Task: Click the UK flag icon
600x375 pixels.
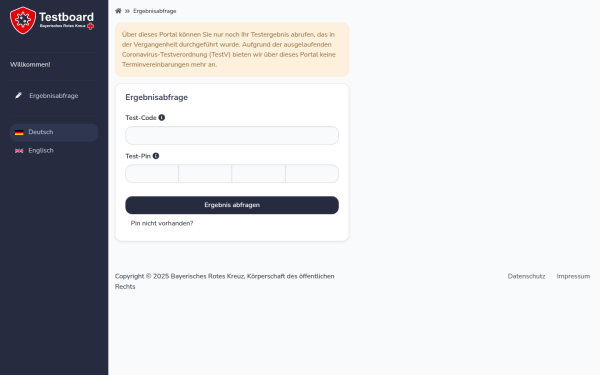Action: pos(19,151)
